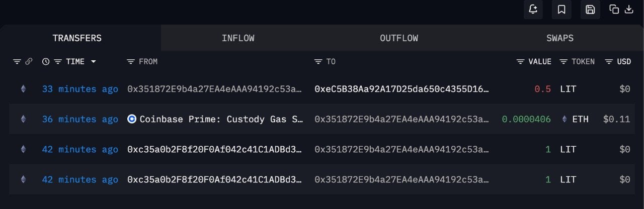Download transfers with the download icon

tap(629, 10)
